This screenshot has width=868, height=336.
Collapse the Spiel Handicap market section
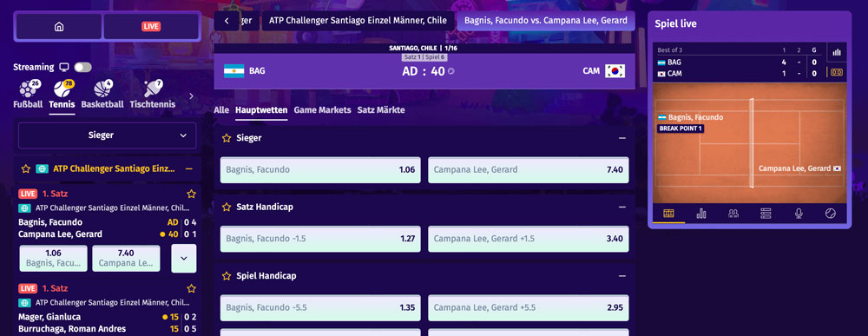pyautogui.click(x=622, y=276)
